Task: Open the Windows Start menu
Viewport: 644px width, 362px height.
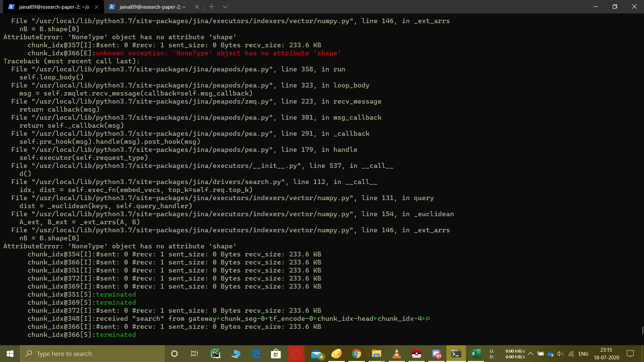Action: point(10,354)
